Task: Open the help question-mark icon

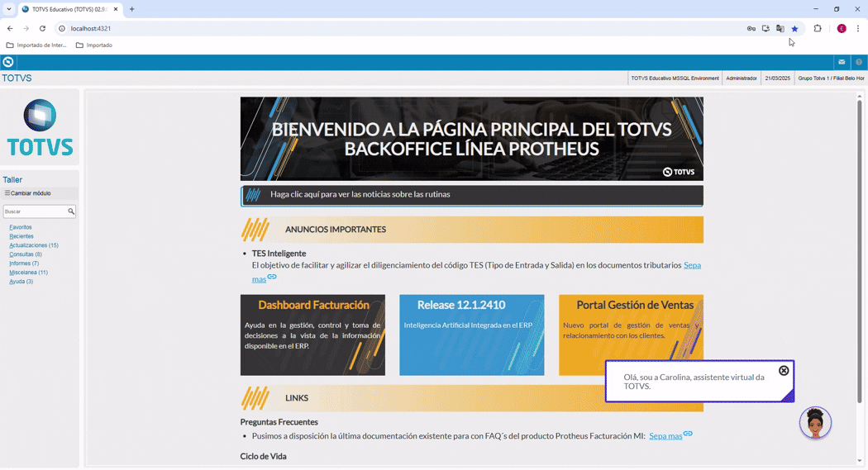Action: 859,62
